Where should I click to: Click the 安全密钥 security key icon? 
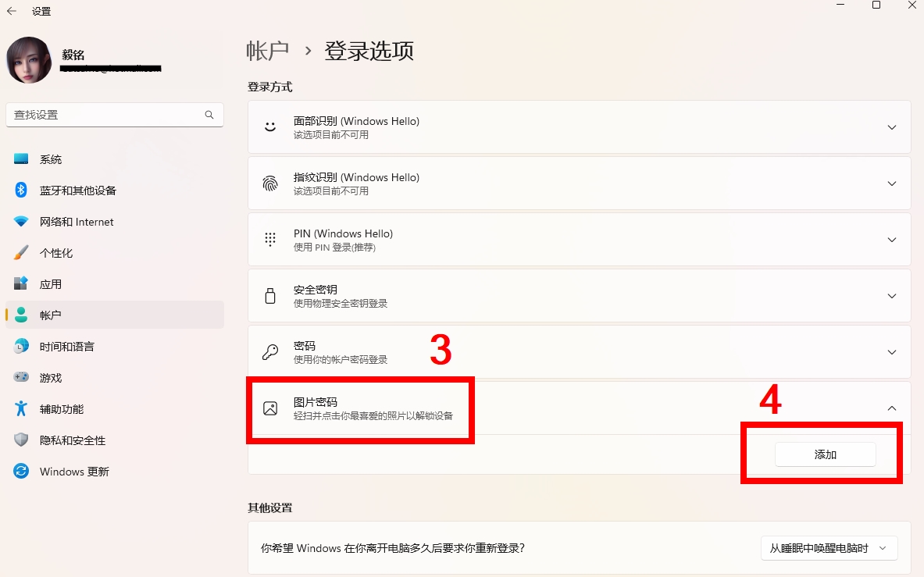point(269,295)
